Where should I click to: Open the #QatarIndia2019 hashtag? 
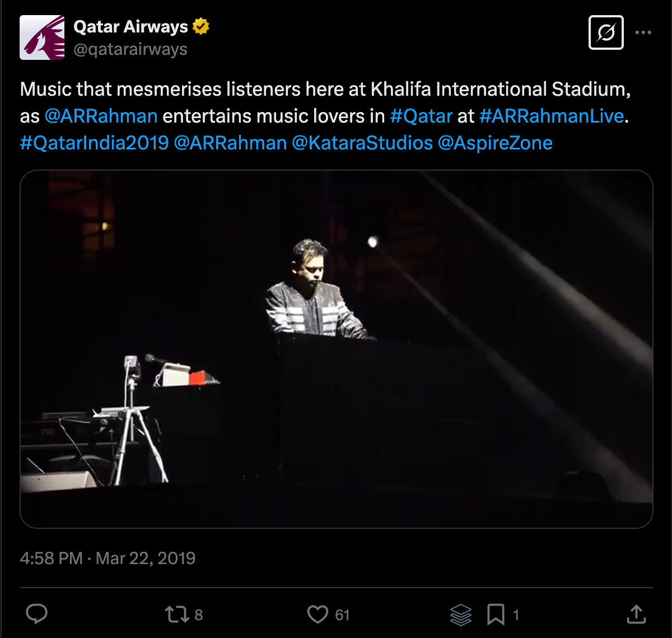94,143
